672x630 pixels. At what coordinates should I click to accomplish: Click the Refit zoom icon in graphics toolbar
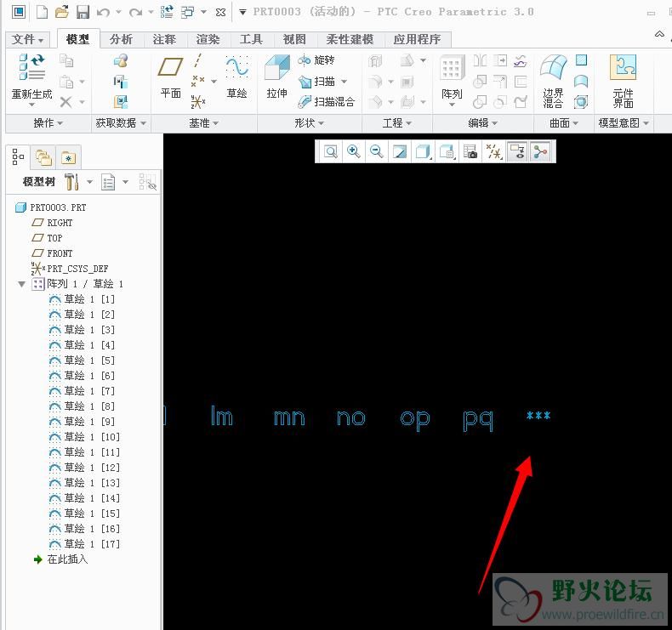click(x=330, y=151)
